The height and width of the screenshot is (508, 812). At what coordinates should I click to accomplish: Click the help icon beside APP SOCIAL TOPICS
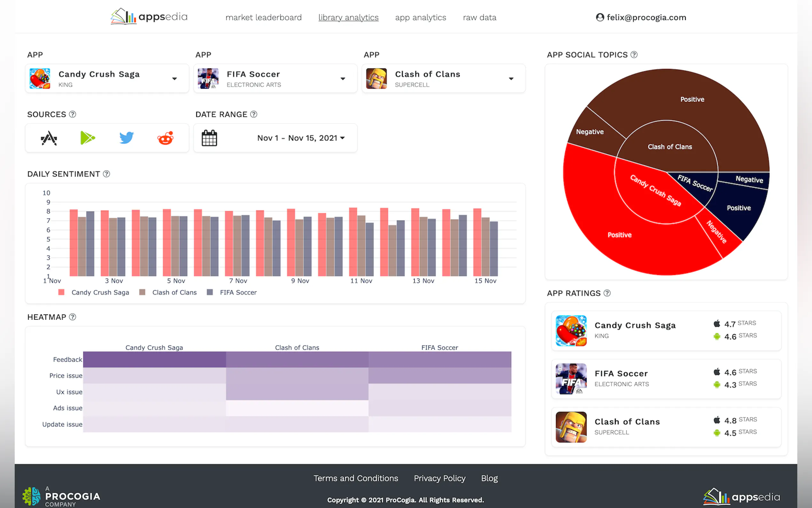coord(634,55)
